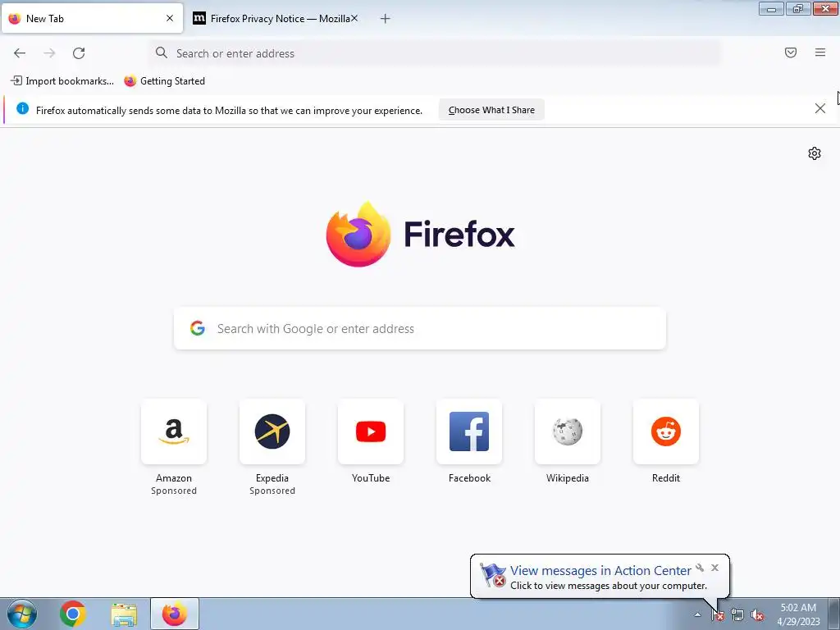Click the address bar search magnifier icon
840x630 pixels.
(x=162, y=52)
